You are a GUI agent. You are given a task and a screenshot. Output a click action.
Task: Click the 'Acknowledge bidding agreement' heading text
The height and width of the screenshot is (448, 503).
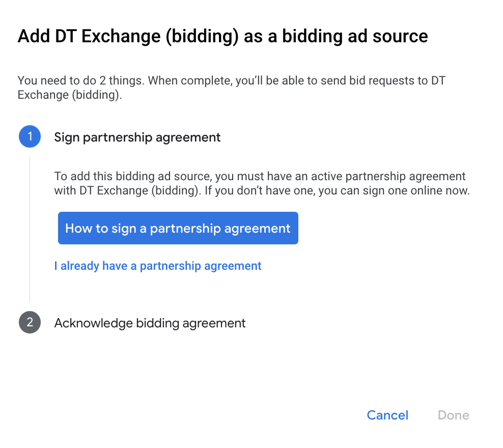[x=150, y=323]
